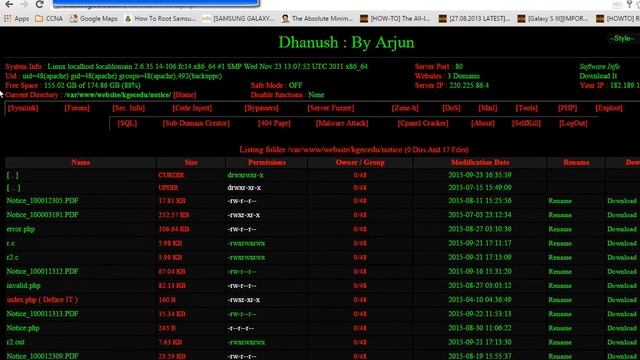640x360 pixels.
Task: Open the [SAMSUNG GALAXY... bookmark
Action: (239, 18)
